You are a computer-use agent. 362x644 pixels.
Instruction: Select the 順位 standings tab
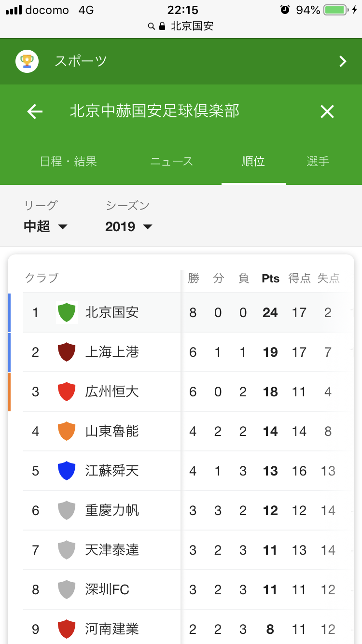point(253,161)
